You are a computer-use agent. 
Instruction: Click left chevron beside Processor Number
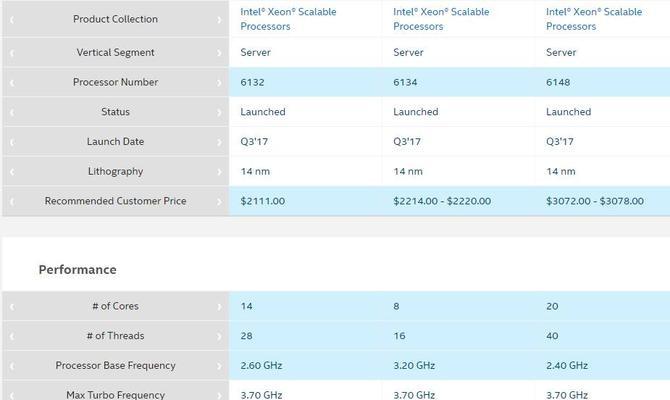(x=12, y=82)
